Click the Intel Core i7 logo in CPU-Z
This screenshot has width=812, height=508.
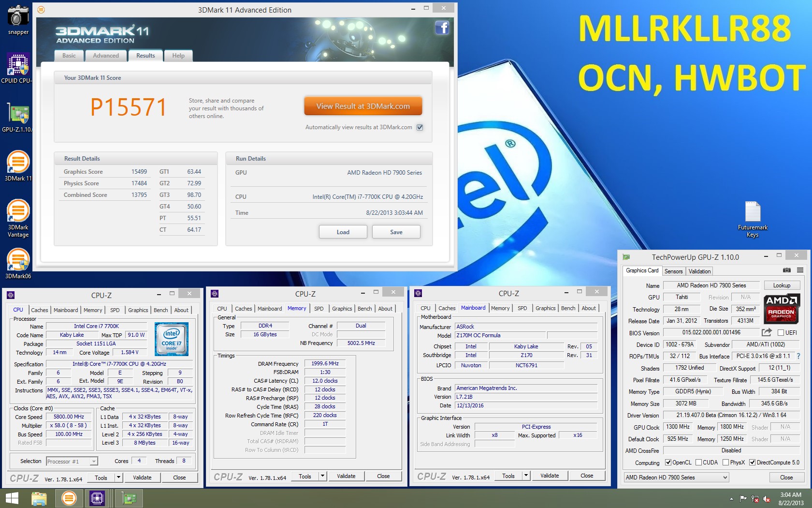[172, 339]
